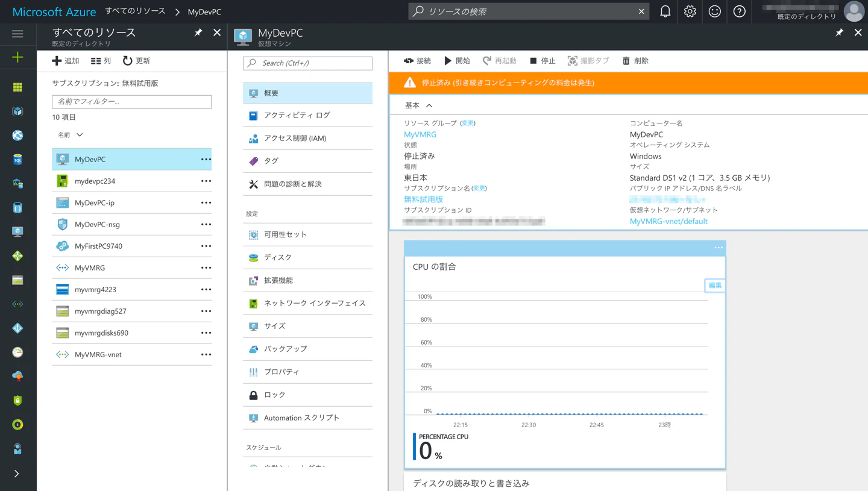Open the MyVMRG resource group link

click(420, 134)
